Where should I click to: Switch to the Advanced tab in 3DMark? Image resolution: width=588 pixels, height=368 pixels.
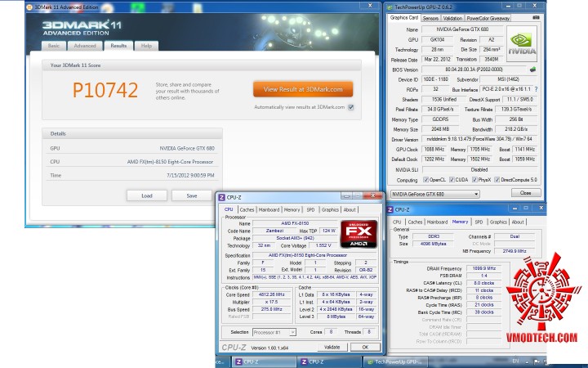(85, 46)
